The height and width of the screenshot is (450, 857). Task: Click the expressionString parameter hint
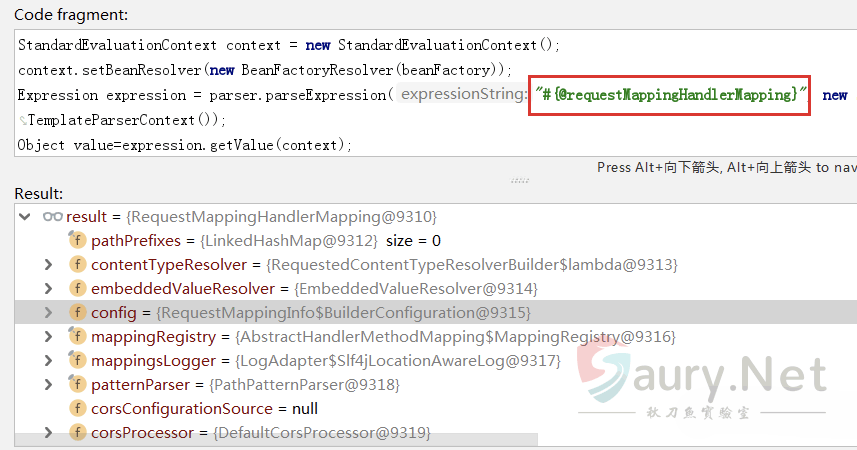click(x=462, y=94)
